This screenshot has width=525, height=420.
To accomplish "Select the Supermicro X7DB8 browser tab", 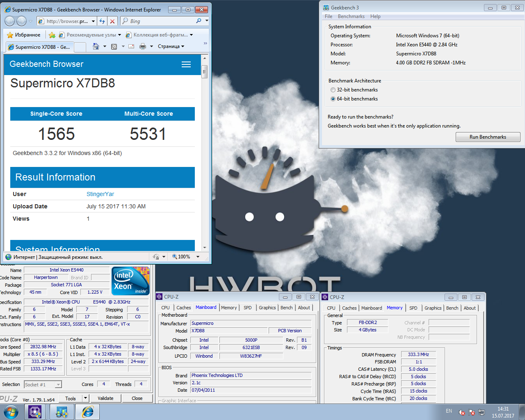I will [39, 47].
